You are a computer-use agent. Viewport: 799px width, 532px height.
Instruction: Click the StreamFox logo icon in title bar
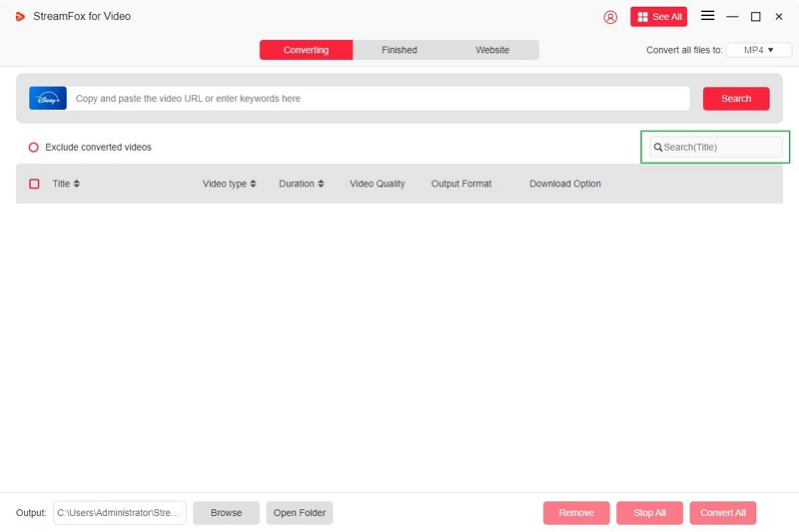[x=20, y=17]
